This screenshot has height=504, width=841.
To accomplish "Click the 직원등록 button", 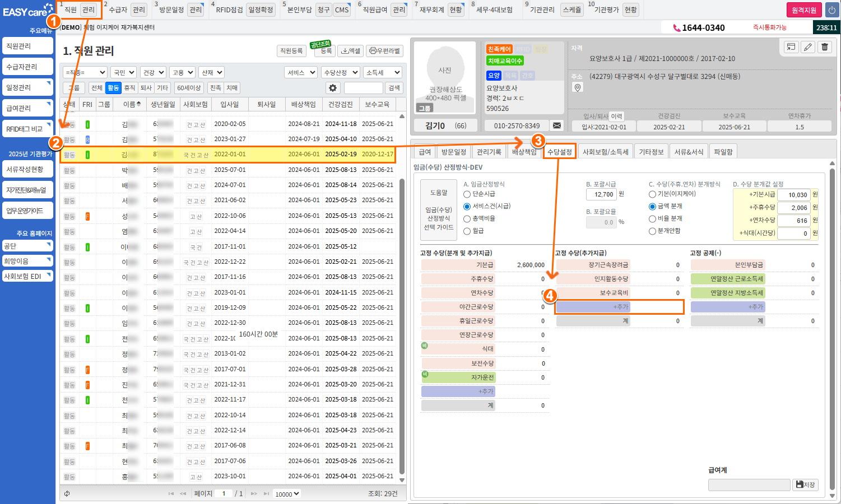I will click(x=291, y=51).
